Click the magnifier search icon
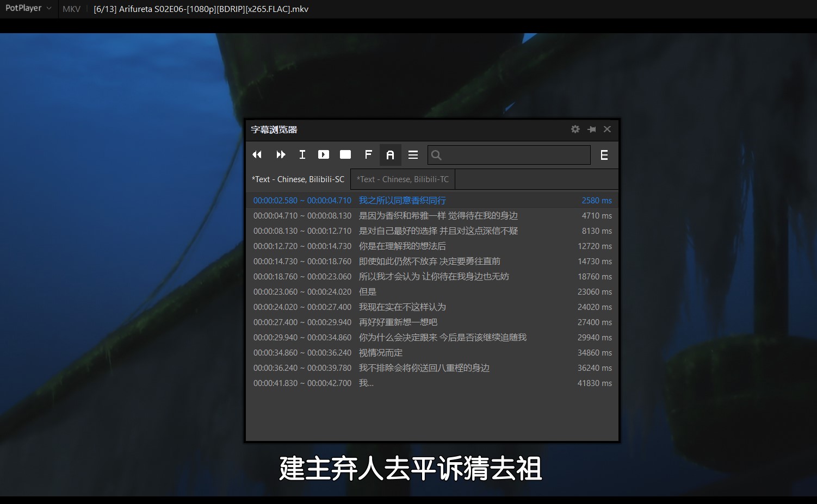This screenshot has width=817, height=504. pos(436,155)
